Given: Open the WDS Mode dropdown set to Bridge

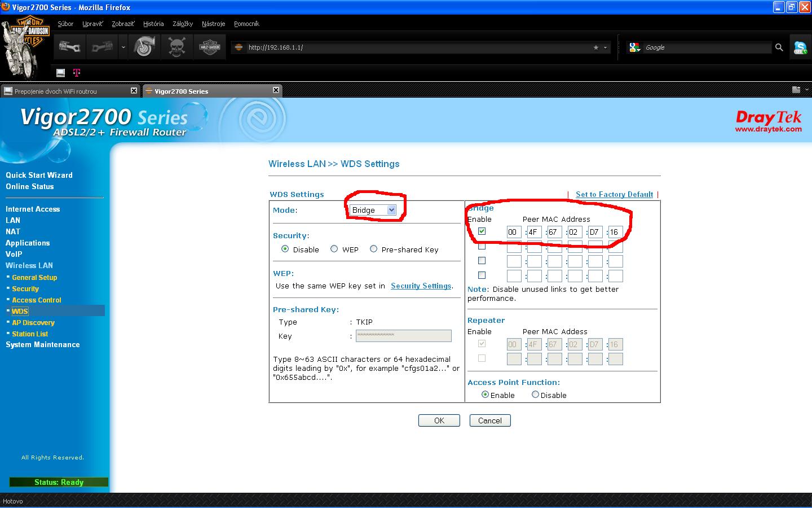Looking at the screenshot, I should pyautogui.click(x=373, y=210).
